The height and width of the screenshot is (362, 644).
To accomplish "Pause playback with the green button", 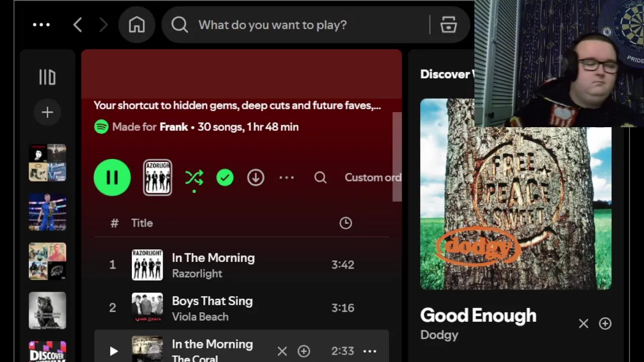I will point(112,177).
